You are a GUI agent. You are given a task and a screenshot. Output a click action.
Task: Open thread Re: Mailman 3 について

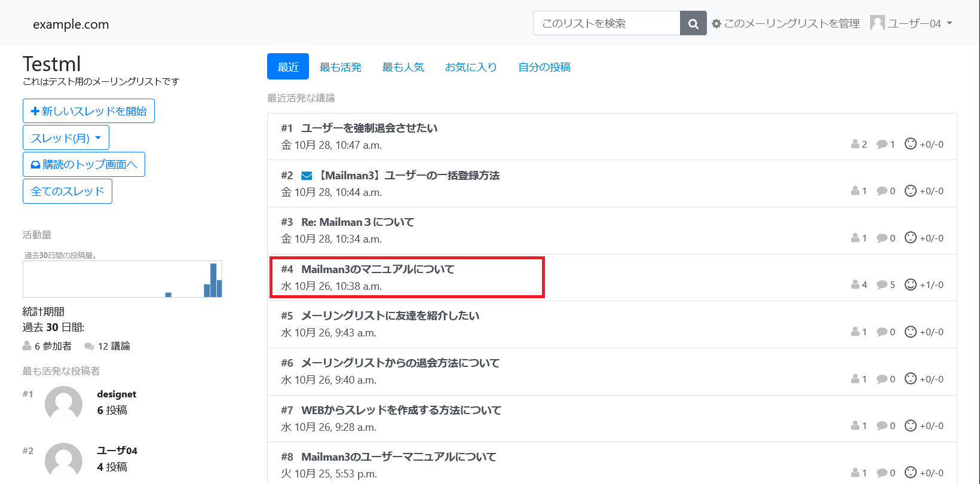click(358, 222)
